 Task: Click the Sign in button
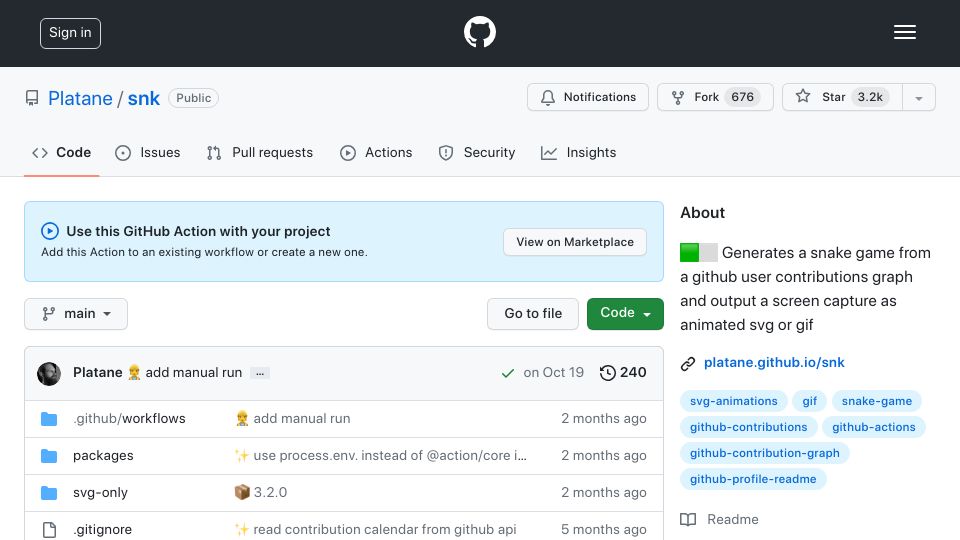coord(70,33)
